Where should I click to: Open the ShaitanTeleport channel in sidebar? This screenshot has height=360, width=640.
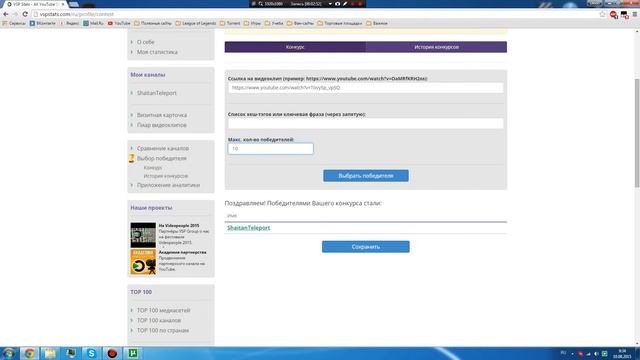pyautogui.click(x=156, y=93)
